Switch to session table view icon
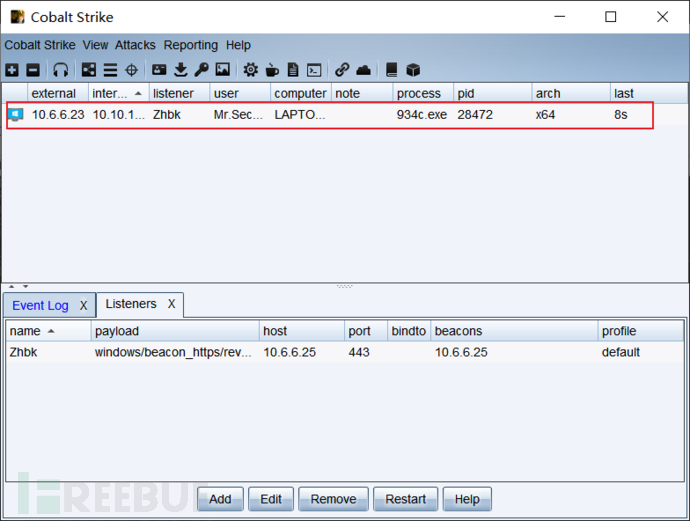This screenshot has height=521, width=690. click(110, 70)
